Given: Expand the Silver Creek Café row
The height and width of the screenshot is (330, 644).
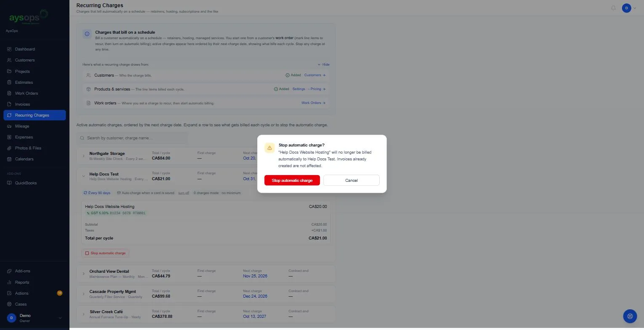Looking at the screenshot, I should tap(83, 314).
